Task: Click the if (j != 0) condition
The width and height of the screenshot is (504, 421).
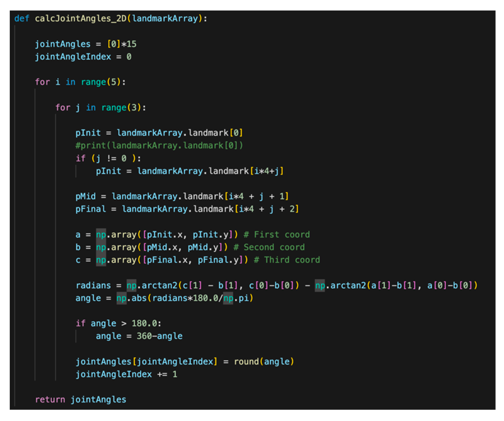Action: click(108, 158)
